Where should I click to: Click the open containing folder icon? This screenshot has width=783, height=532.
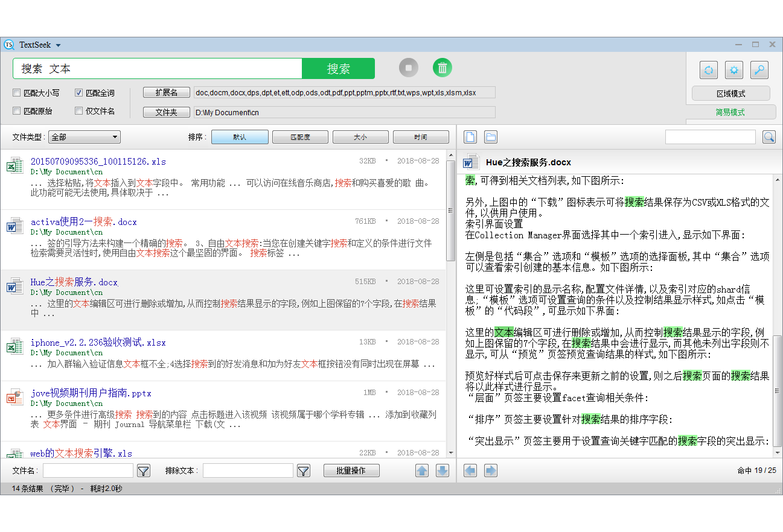coord(491,137)
